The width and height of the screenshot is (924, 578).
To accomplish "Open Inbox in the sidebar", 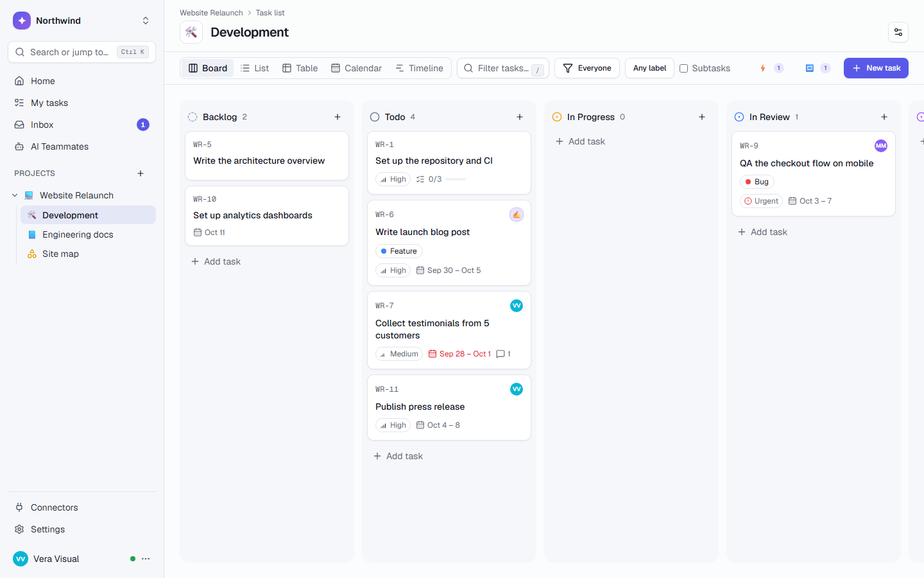I will (x=81, y=125).
